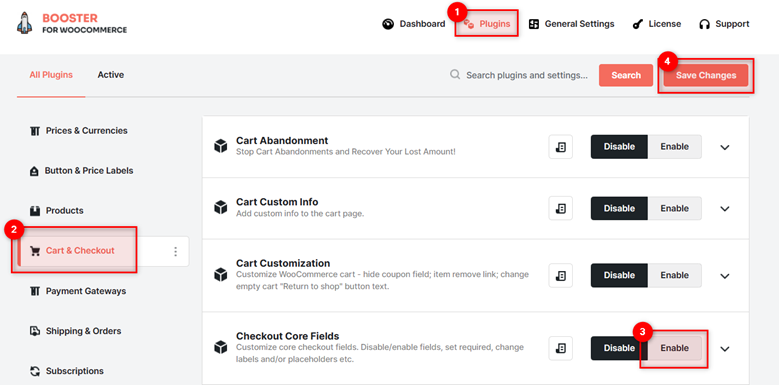
Task: Focus the search plugins and settings field
Action: 527,76
